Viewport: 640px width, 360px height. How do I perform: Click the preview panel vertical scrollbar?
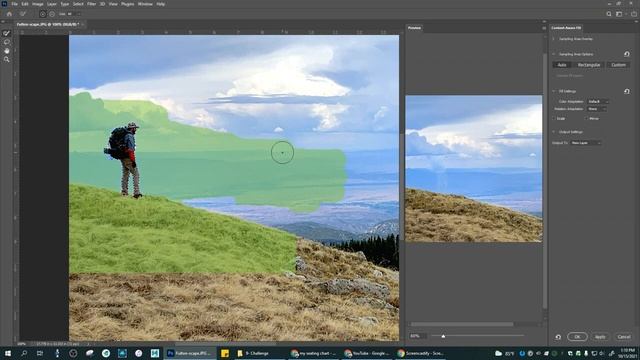click(544, 180)
